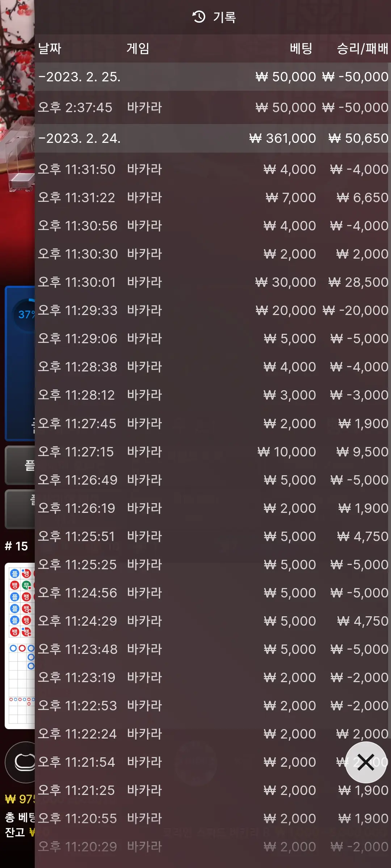Open the 오후 11:25:51 record winning ₩4,750
This screenshot has height=868, width=391.
click(213, 536)
